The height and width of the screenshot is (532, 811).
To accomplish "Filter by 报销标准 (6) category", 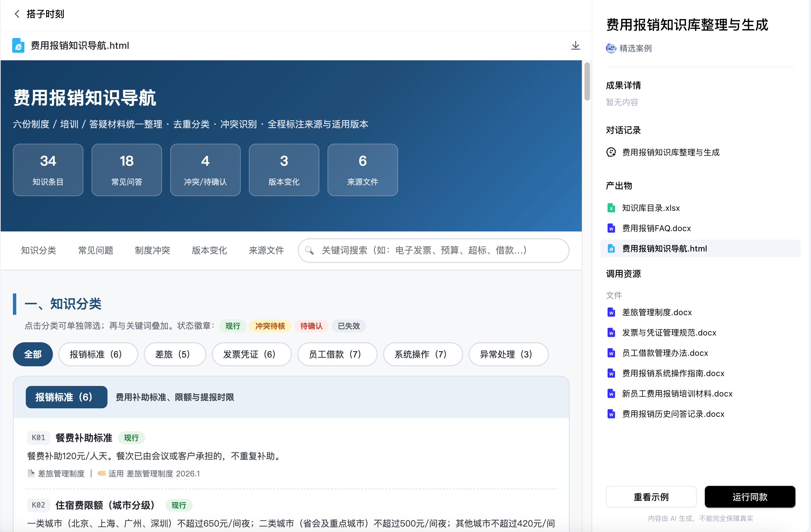I will point(98,354).
